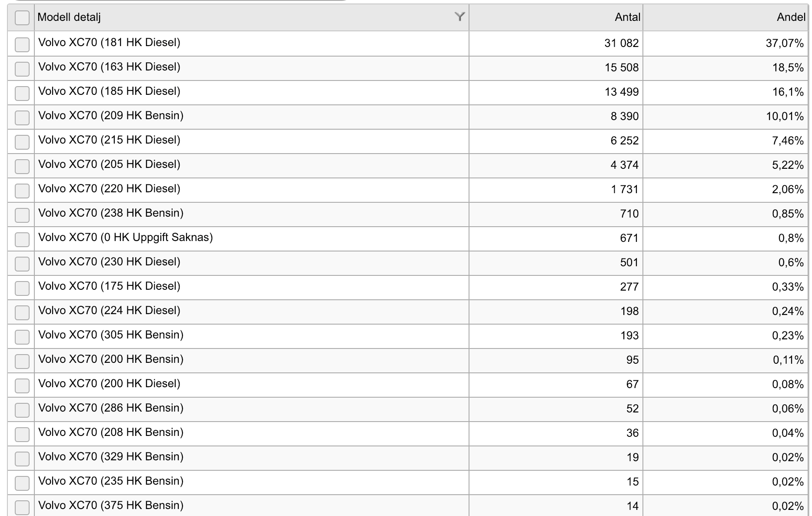Click the Volvo XC70 (238 HK Bensin) model name
Screen dimensions: 812x516
point(111,213)
